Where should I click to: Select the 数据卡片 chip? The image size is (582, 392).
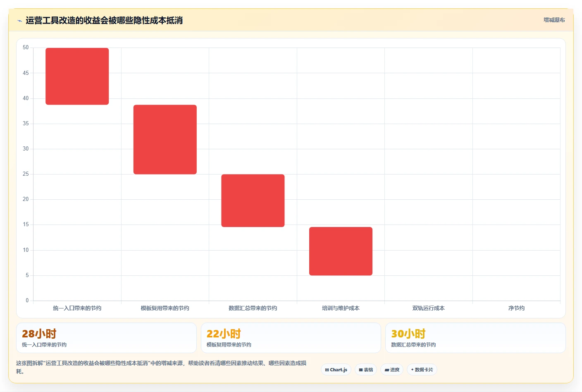[x=422, y=370]
